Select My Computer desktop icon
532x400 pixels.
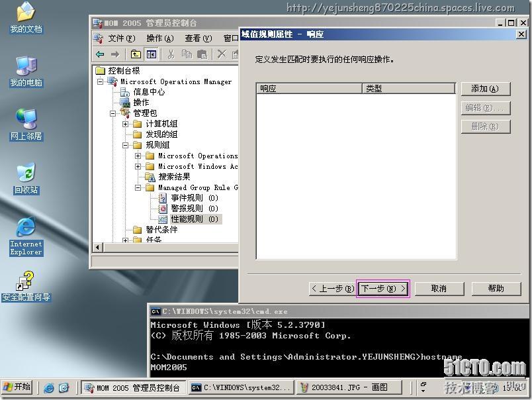tap(26, 72)
